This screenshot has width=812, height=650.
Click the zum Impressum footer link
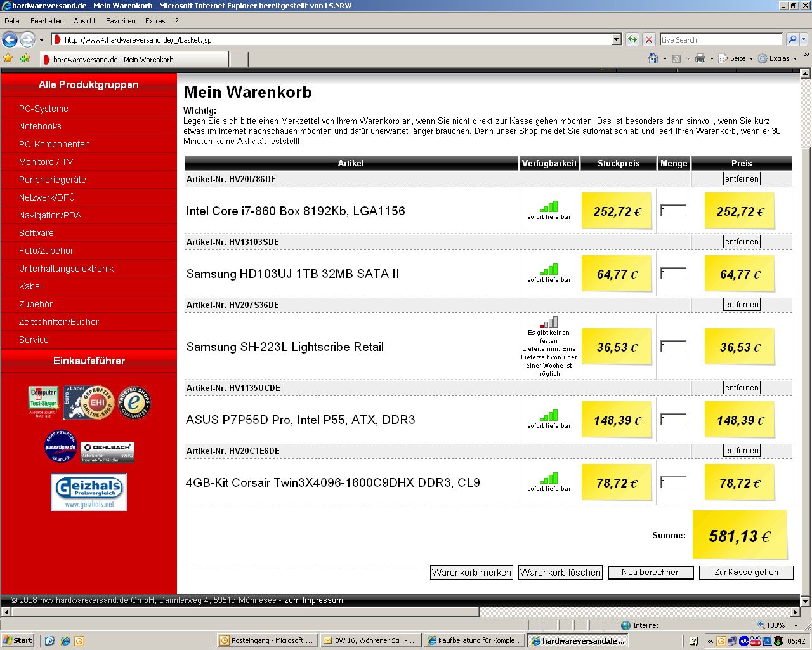(313, 600)
